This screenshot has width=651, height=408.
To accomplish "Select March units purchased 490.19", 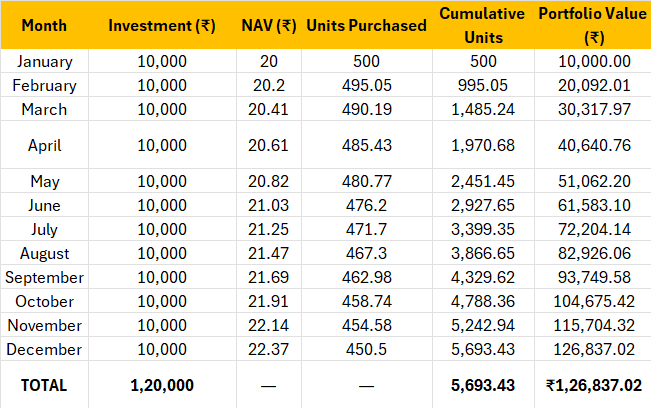I will [x=367, y=110].
